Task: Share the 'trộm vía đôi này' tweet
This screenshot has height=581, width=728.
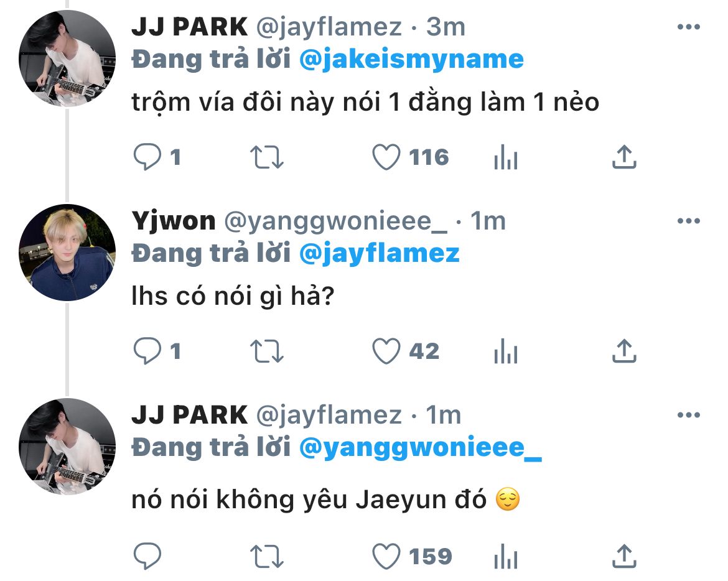Action: [x=624, y=157]
